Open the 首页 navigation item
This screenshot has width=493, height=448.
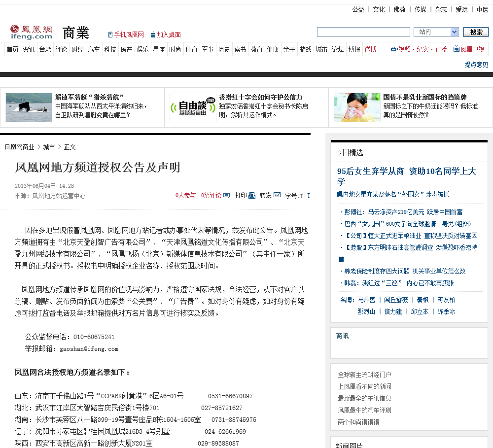pyautogui.click(x=13, y=49)
